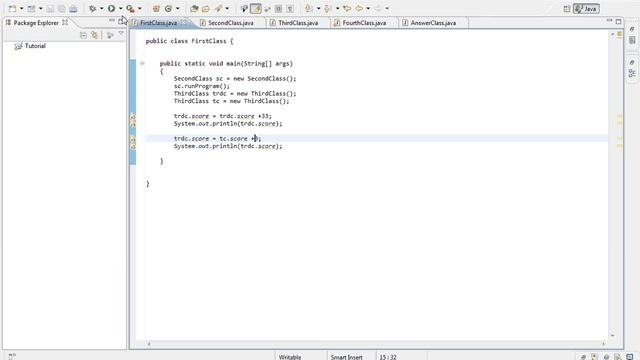Image resolution: width=640 pixels, height=360 pixels.
Task: Click the Save All icon
Action: [x=62, y=8]
